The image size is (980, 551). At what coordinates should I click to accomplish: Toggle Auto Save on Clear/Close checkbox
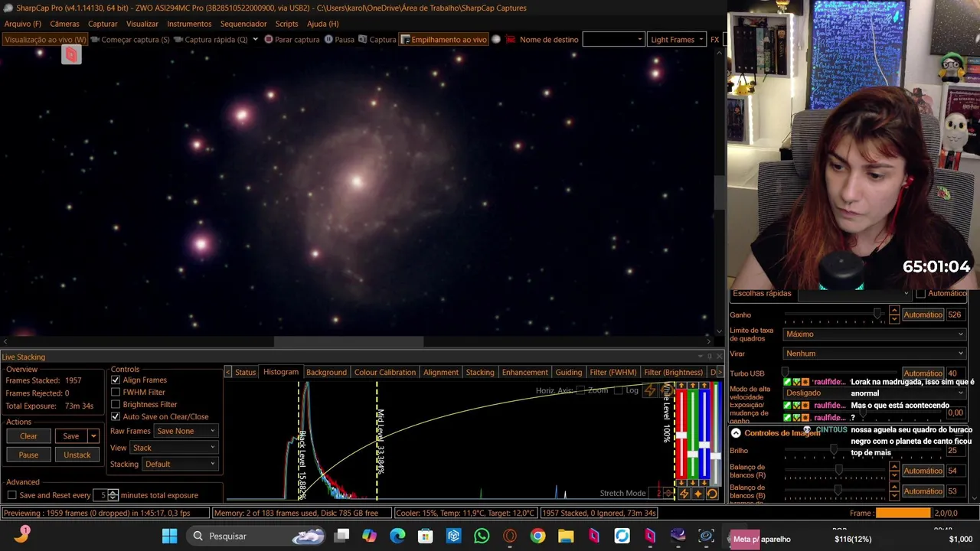(116, 416)
